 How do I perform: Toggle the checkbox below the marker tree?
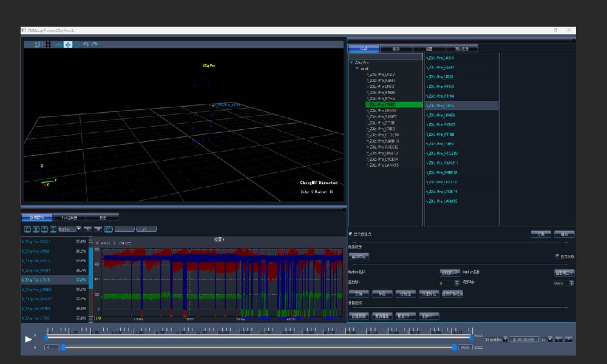(x=350, y=234)
